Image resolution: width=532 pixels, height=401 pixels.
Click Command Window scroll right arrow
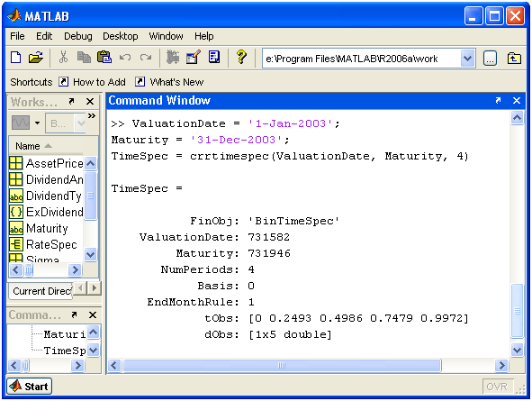tap(501, 365)
